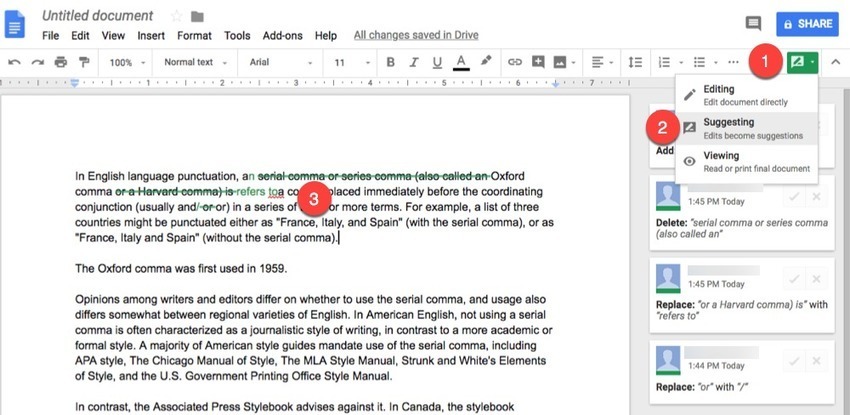Click the Untitled document title field

[x=98, y=16]
